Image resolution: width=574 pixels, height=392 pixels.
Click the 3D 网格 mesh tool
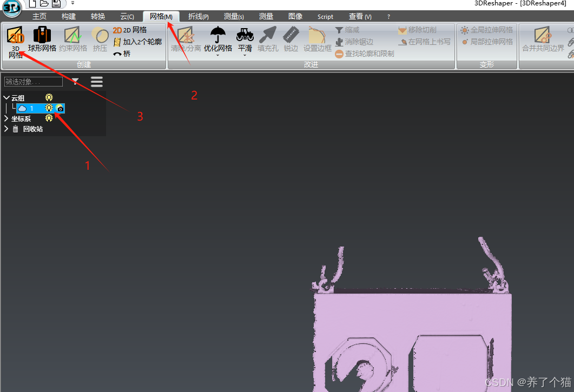coord(15,42)
